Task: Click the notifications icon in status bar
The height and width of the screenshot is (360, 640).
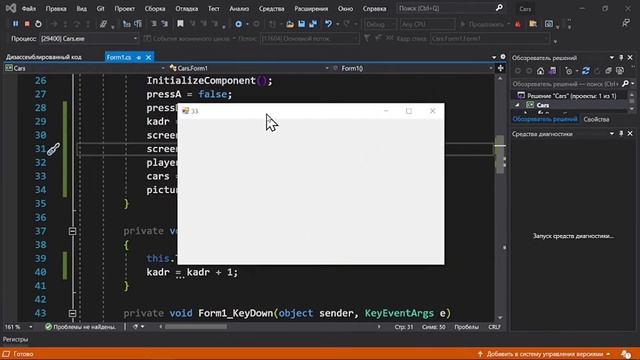Action: (626, 354)
